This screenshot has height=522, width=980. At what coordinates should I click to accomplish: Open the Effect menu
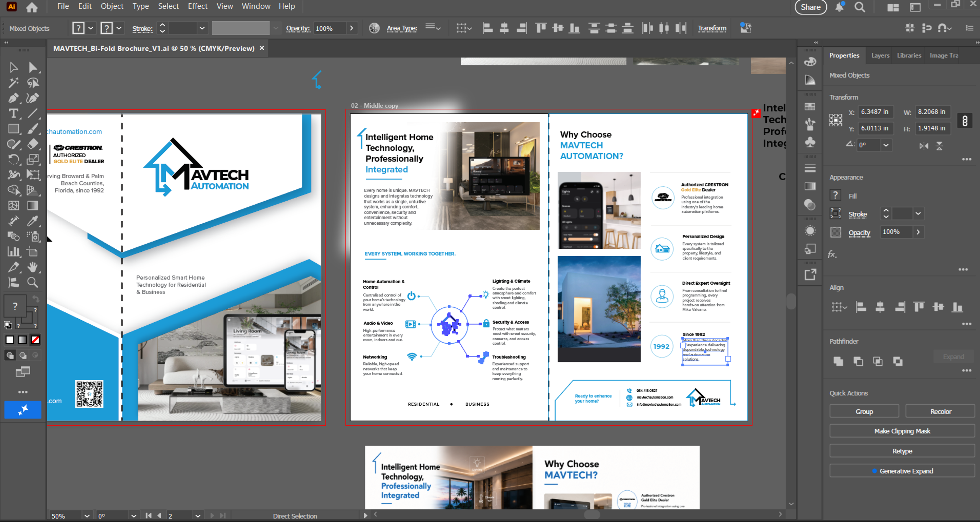coord(198,6)
